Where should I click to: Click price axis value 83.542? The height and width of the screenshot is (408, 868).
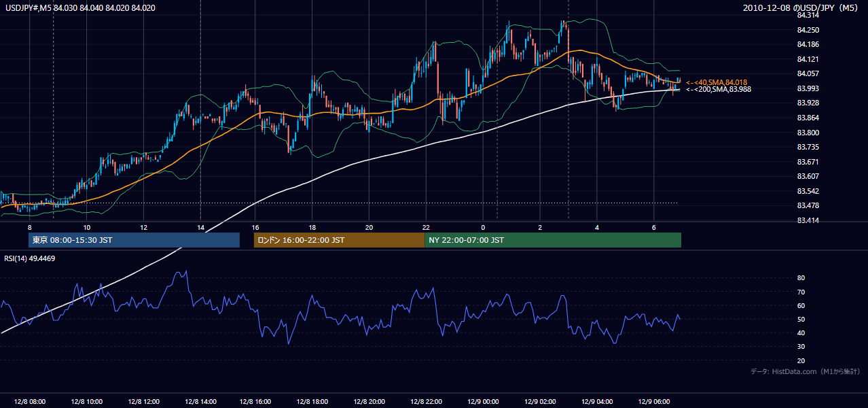(x=808, y=191)
